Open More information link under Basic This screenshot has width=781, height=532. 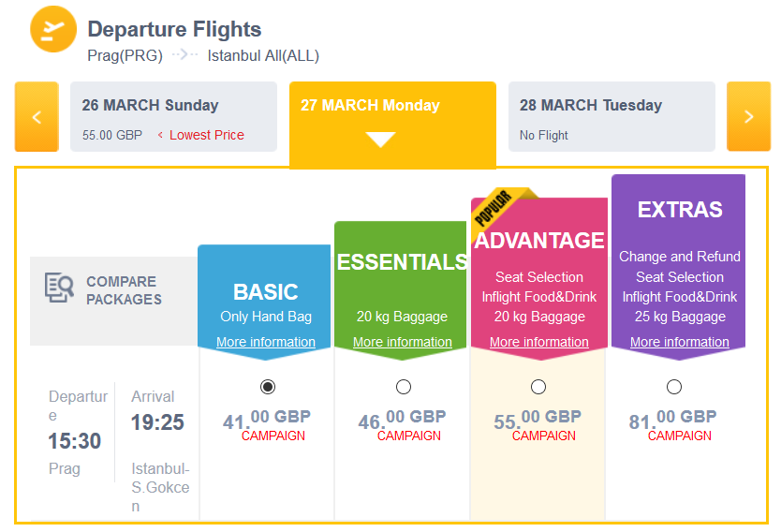point(265,342)
